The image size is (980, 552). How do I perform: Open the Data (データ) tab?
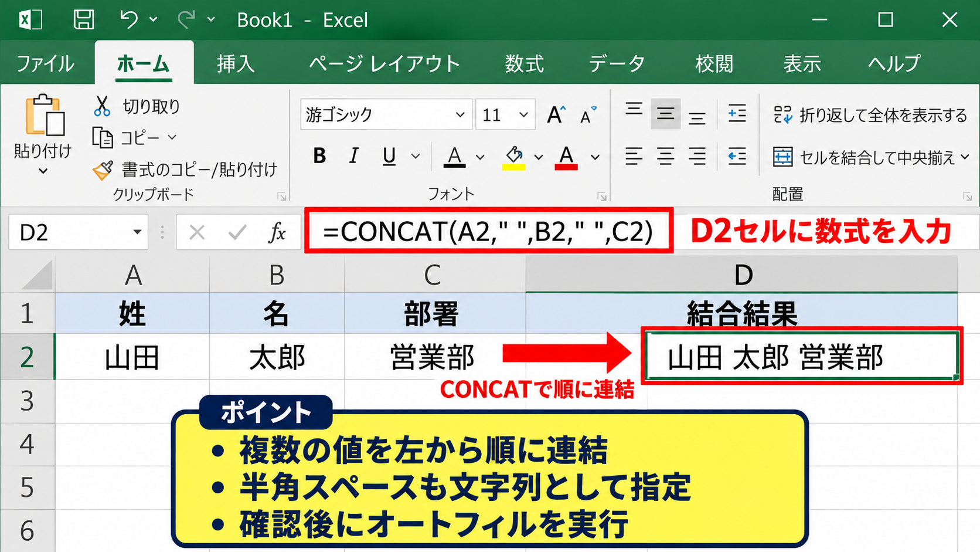point(617,63)
